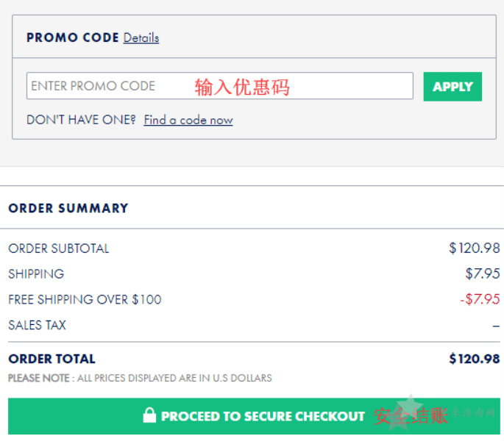Click the Free Shipping Over $100 label
The width and height of the screenshot is (504, 441).
(x=85, y=300)
